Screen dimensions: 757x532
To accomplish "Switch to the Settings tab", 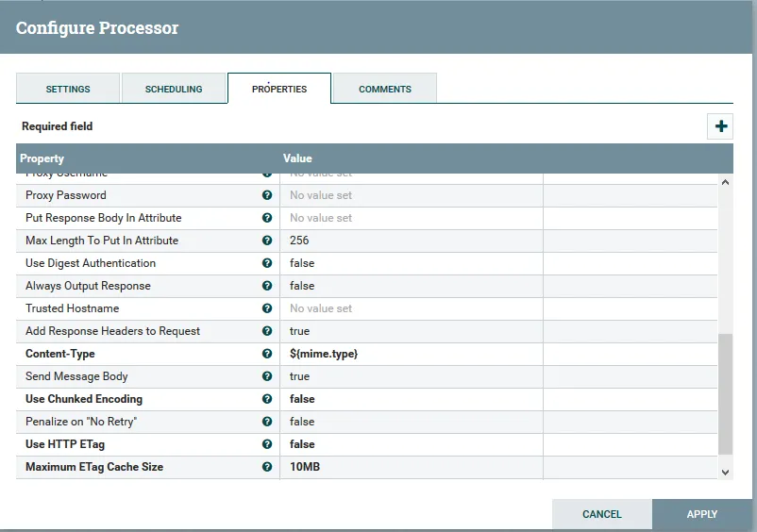I will (68, 89).
